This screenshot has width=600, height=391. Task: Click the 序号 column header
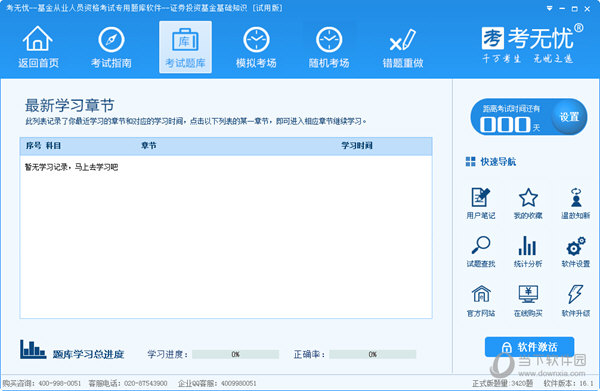coord(33,145)
